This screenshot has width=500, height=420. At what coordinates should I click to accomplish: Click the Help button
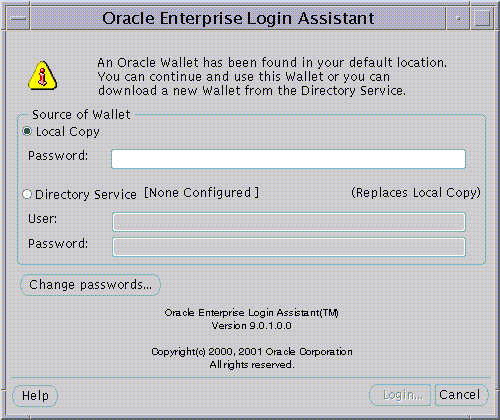pos(35,396)
